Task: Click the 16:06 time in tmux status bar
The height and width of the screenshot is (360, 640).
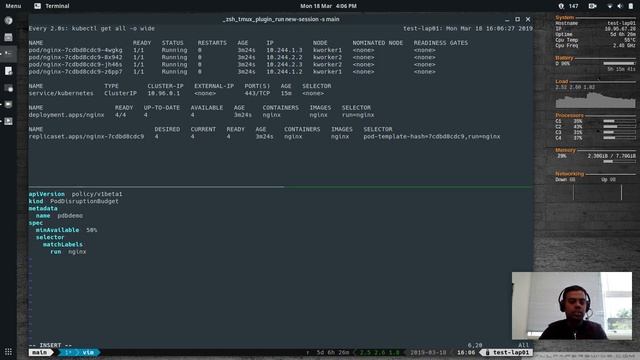Action: click(466, 352)
